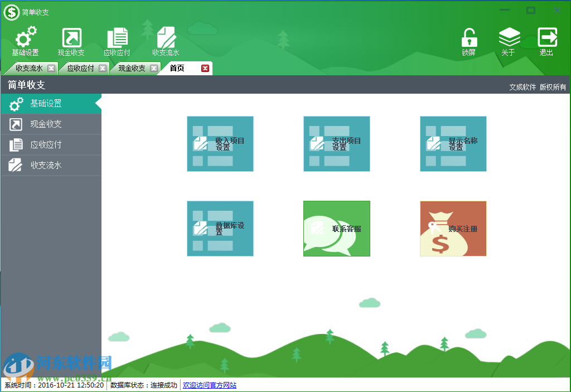
Task: Select 应收应付 in the left sidebar
Action: click(x=51, y=145)
